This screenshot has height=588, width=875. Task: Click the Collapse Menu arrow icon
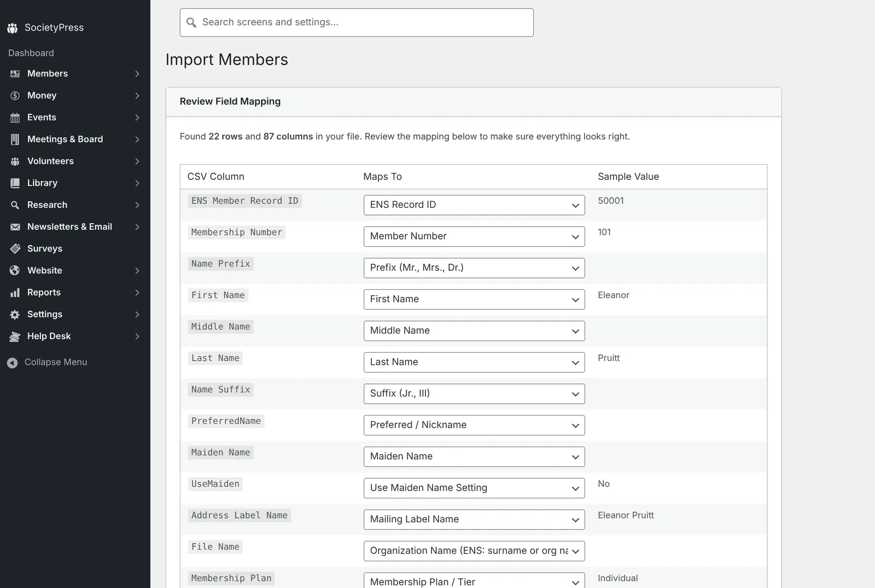[x=12, y=363]
